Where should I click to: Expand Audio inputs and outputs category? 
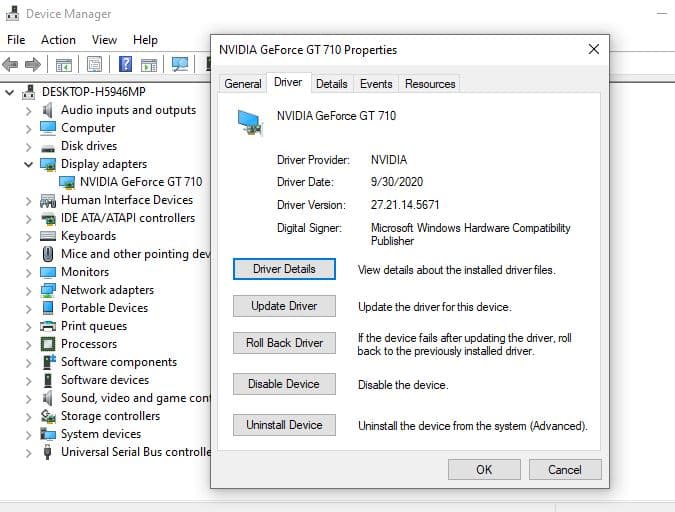[x=28, y=111]
